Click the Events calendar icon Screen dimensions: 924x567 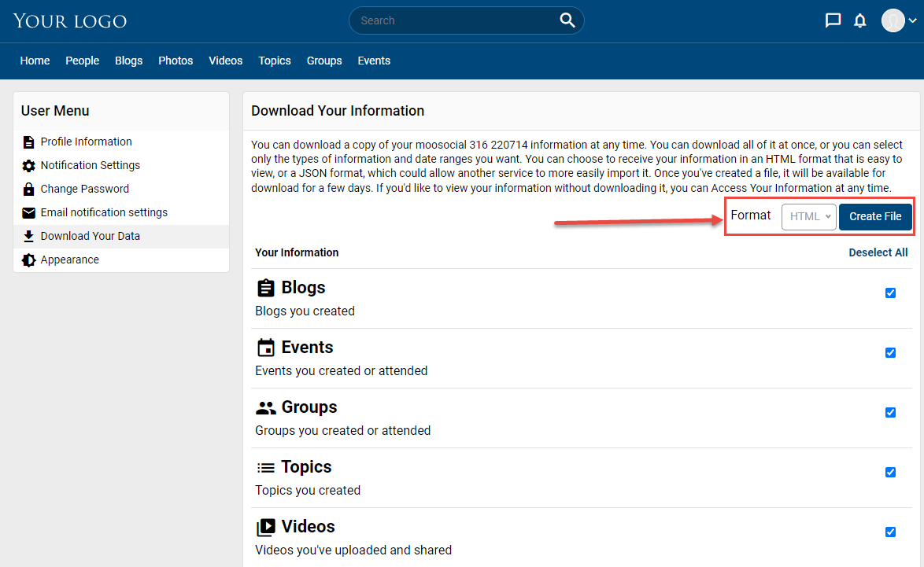tap(266, 348)
